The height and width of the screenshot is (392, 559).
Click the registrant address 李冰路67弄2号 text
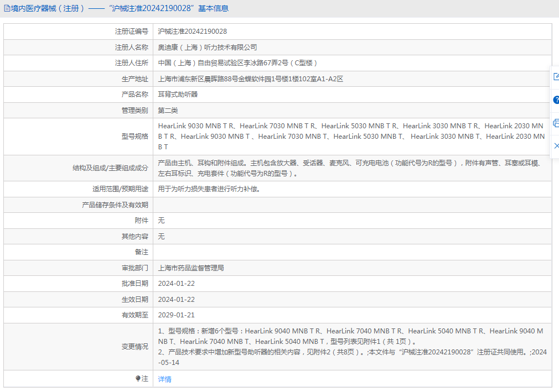click(266, 63)
